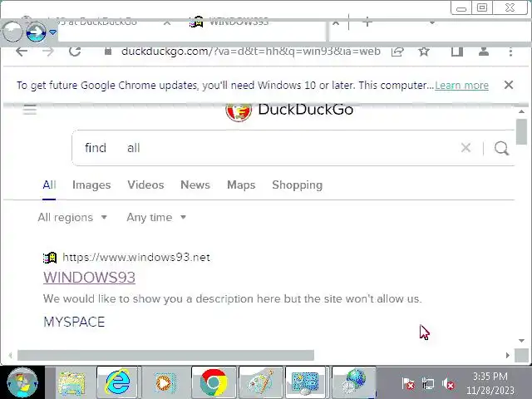532x399 pixels.
Task: Close the DuckDuckGo browser tab
Action: [167, 22]
